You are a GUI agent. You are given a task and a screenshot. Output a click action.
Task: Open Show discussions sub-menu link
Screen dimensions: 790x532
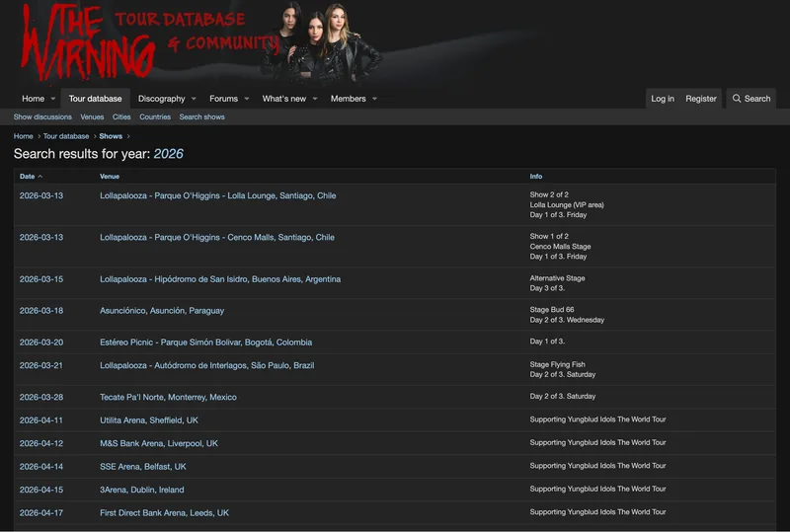coord(42,116)
